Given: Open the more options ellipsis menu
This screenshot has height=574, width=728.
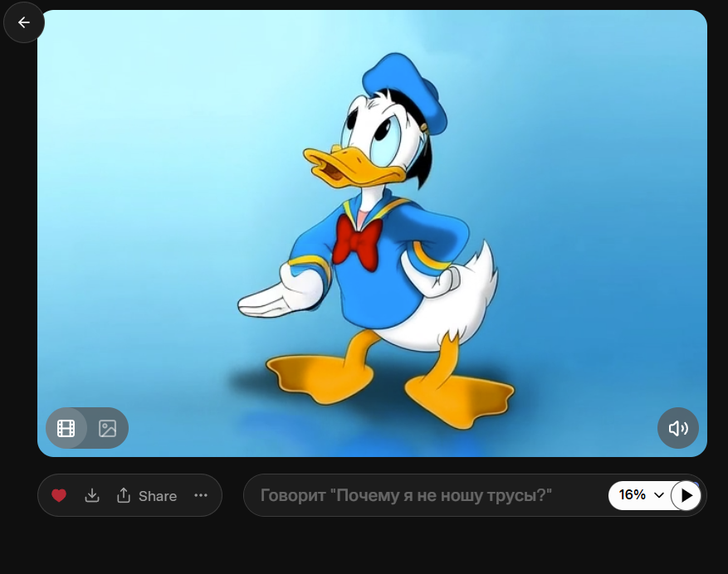Looking at the screenshot, I should [x=201, y=495].
